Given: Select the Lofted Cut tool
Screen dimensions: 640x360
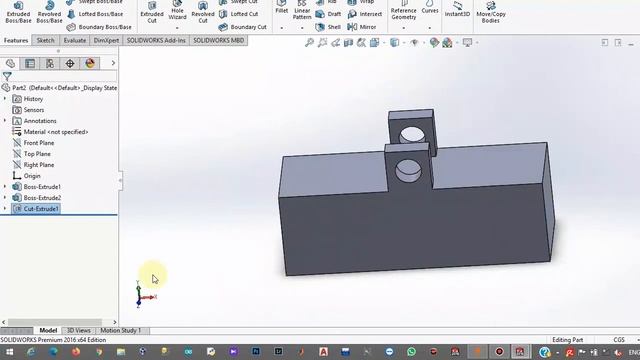Looking at the screenshot, I should click(x=239, y=14).
